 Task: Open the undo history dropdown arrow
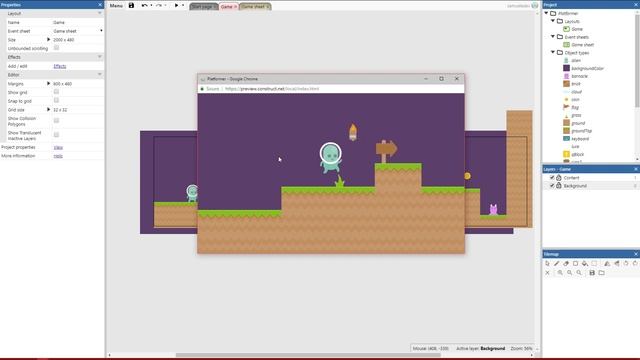[x=151, y=6]
